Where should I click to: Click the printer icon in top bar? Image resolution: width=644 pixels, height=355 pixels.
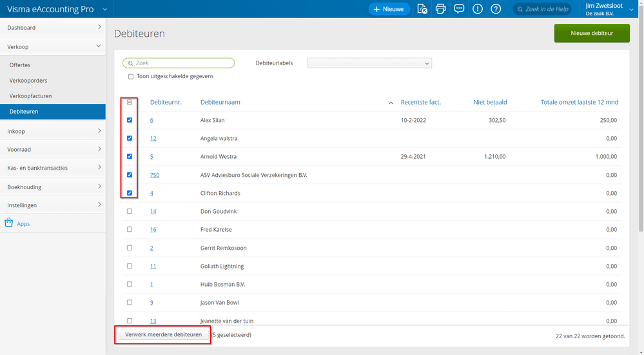tap(441, 9)
